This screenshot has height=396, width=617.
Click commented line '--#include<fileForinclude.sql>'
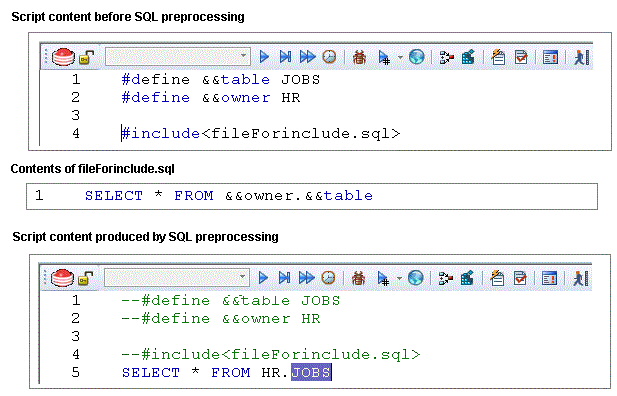tap(271, 355)
